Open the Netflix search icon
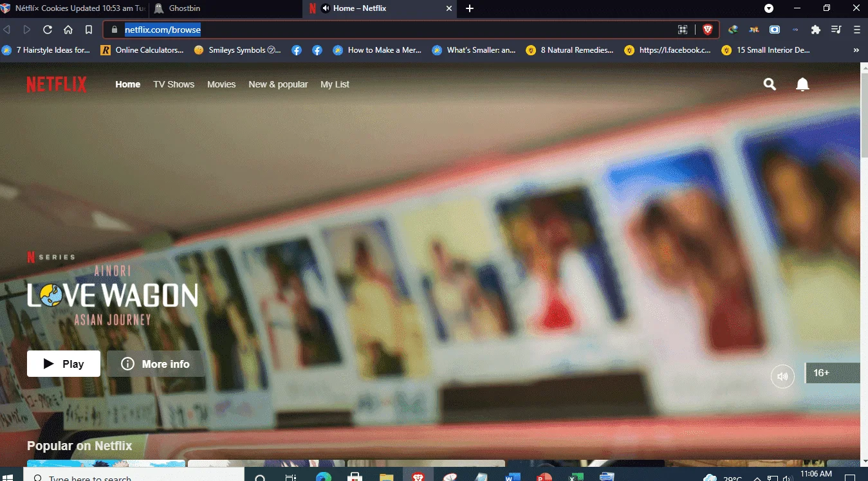This screenshot has height=481, width=868. (770, 84)
